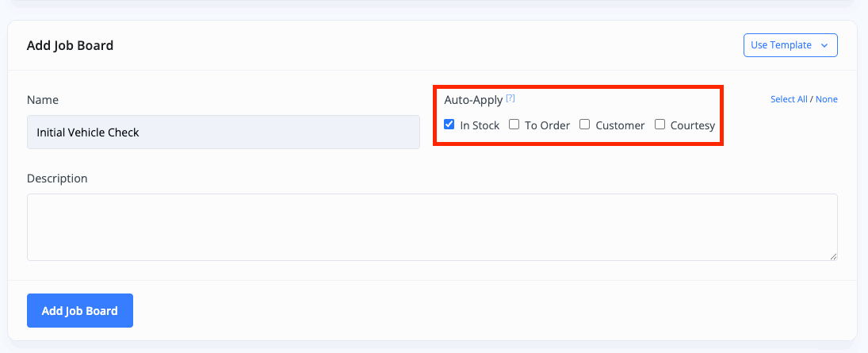The width and height of the screenshot is (868, 353).
Task: Click the To Order label text
Action: point(547,125)
